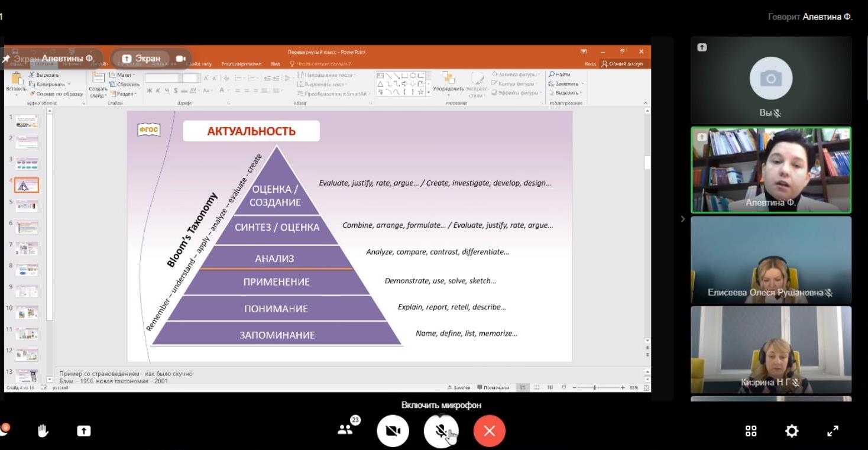Unmute your microphone
The height and width of the screenshot is (450, 868).
[441, 431]
